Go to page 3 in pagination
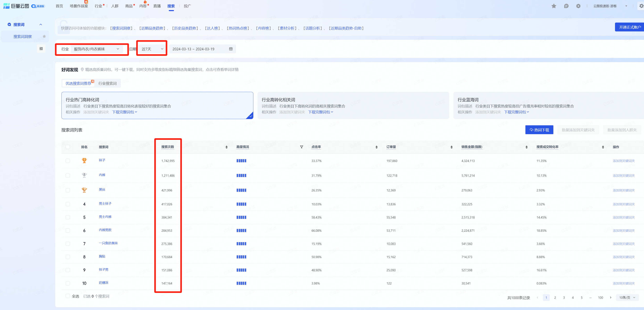This screenshot has height=310, width=644. point(564,298)
